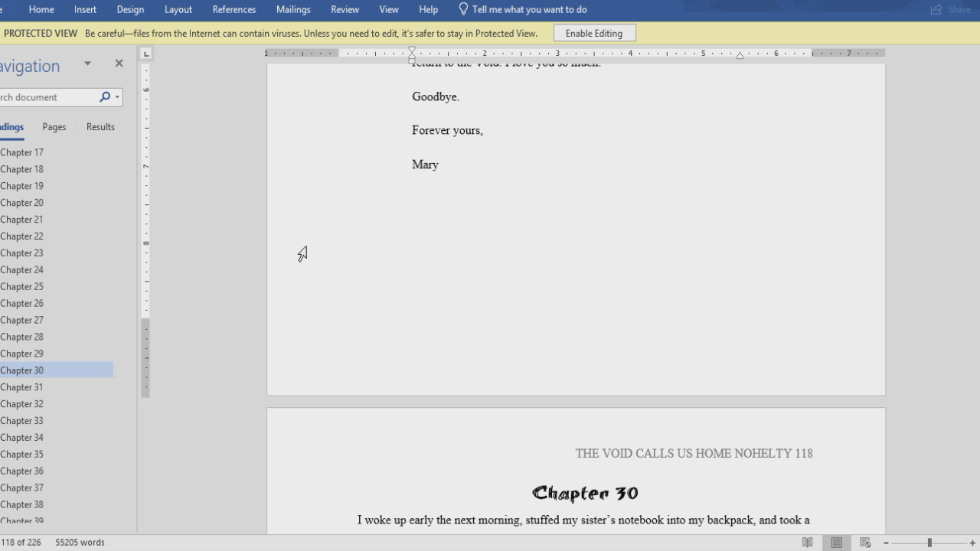
Task: Open Navigation pane task options arrow
Action: click(87, 64)
